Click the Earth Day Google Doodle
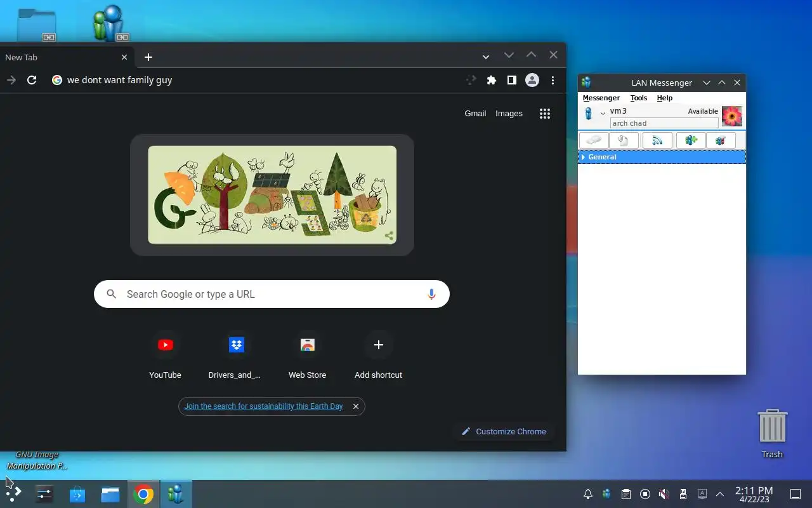The width and height of the screenshot is (812, 508). [x=272, y=195]
